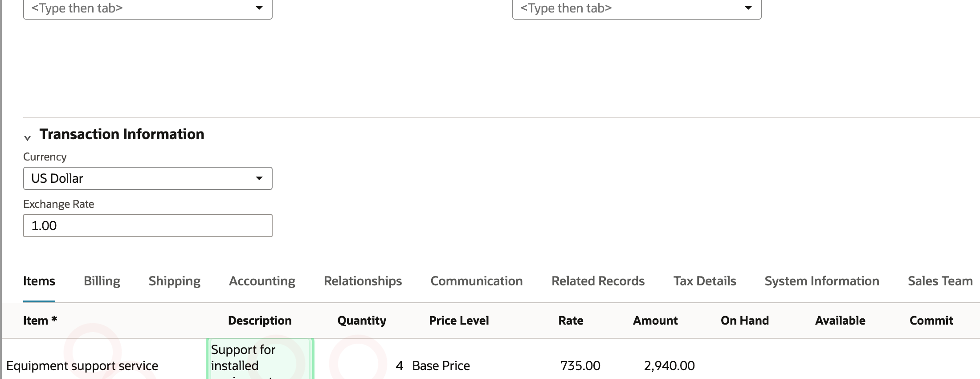Select the Equipment support service item cell

tap(82, 366)
